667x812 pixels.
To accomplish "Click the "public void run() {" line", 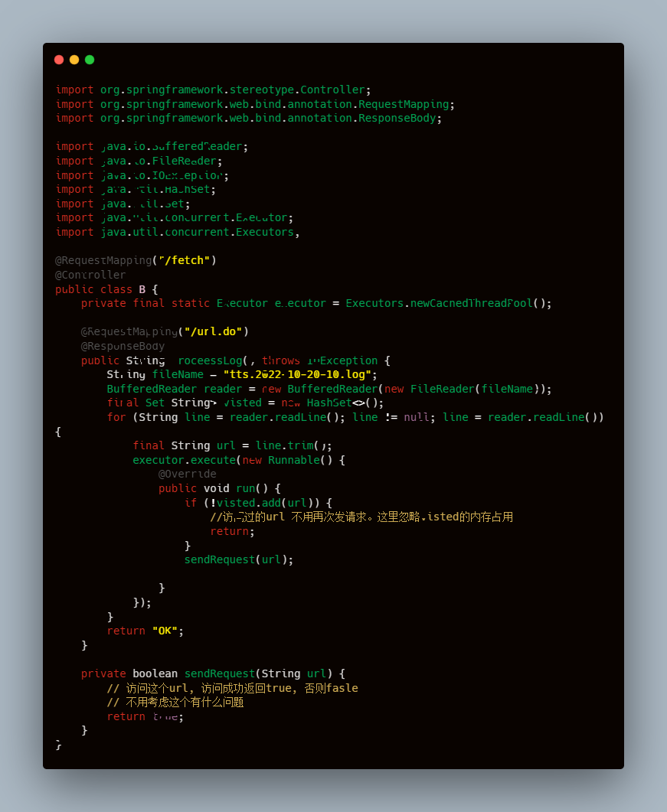I will [x=220, y=488].
